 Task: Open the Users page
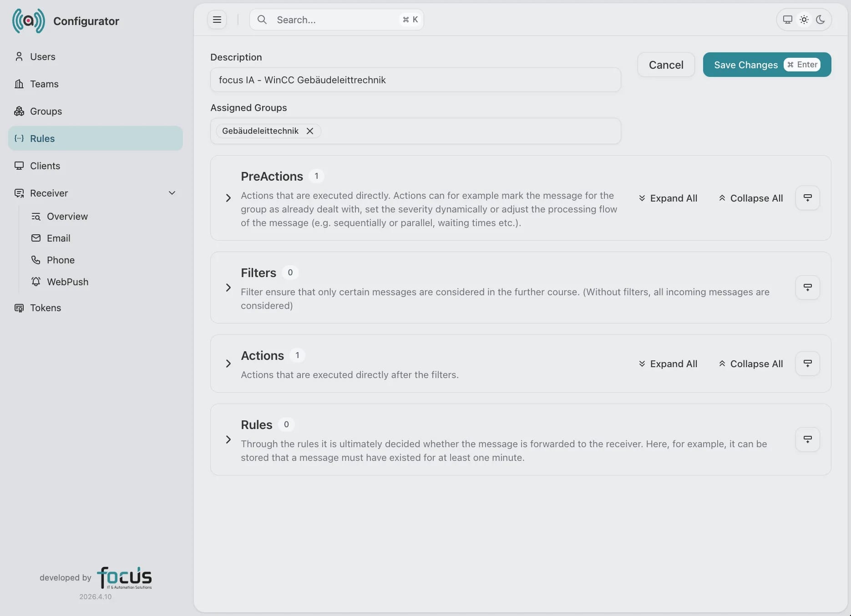tap(96, 56)
